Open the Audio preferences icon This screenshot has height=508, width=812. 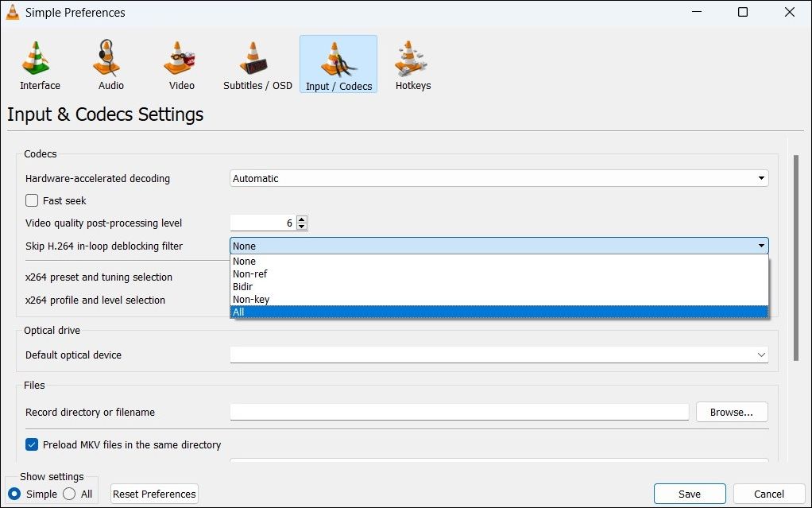(106, 57)
